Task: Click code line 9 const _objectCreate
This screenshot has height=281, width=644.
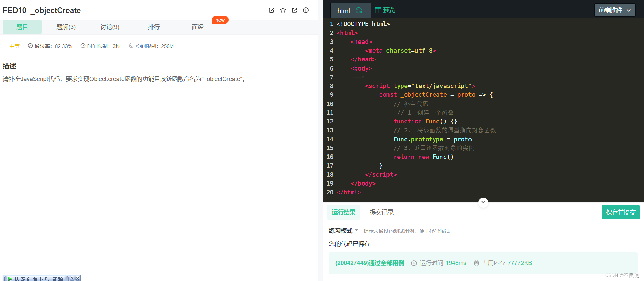Action: click(x=436, y=95)
